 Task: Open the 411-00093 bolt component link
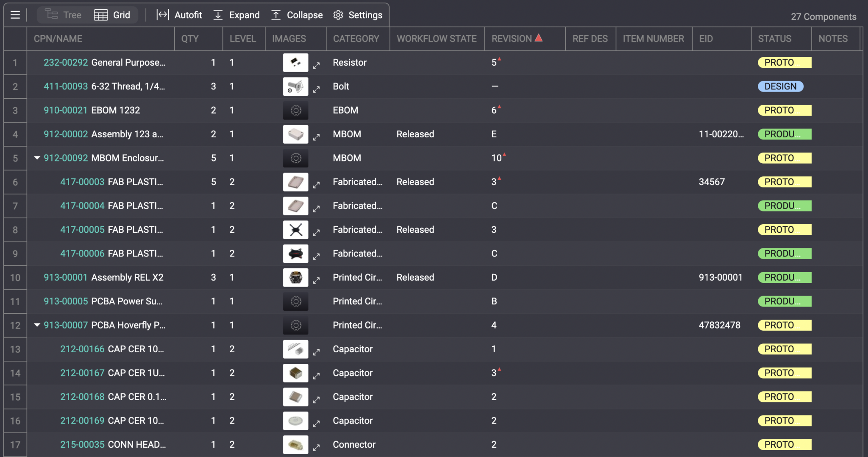[66, 86]
